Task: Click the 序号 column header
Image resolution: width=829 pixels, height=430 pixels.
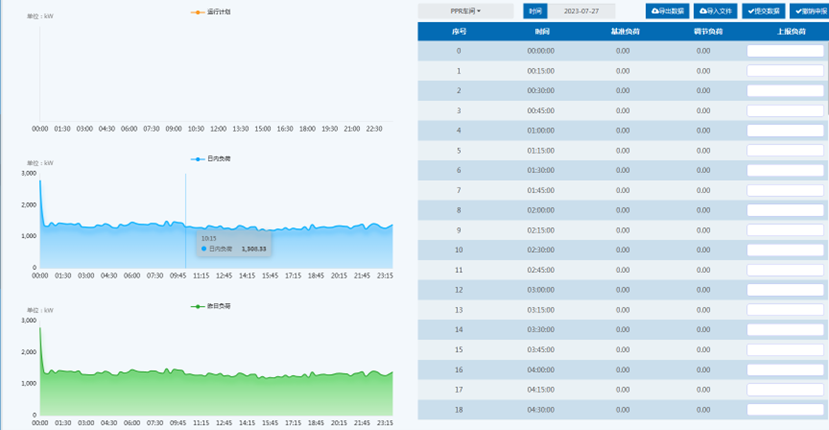Action: point(459,32)
